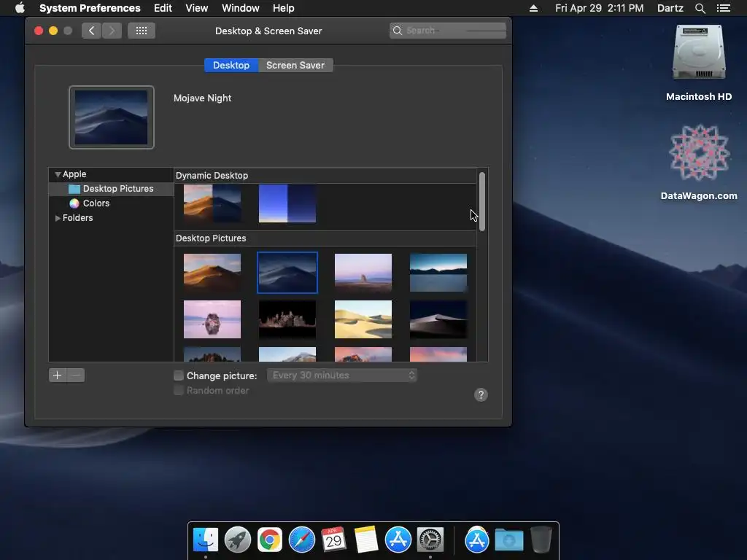Select the Desktop tab
The image size is (747, 560).
pyautogui.click(x=231, y=65)
